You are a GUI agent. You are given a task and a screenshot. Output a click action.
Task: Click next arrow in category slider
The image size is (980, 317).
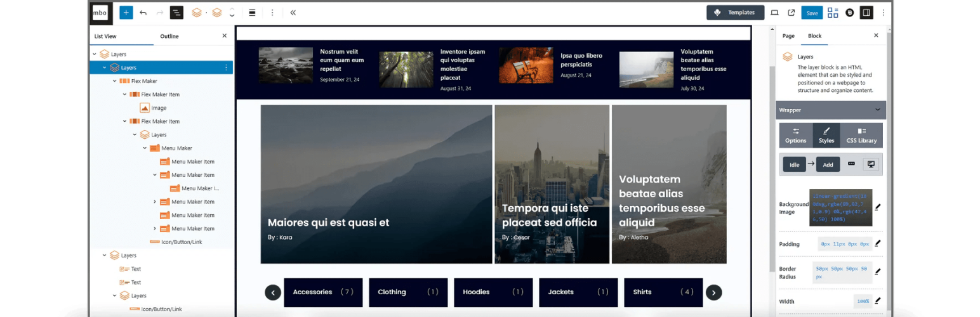pos(714,292)
